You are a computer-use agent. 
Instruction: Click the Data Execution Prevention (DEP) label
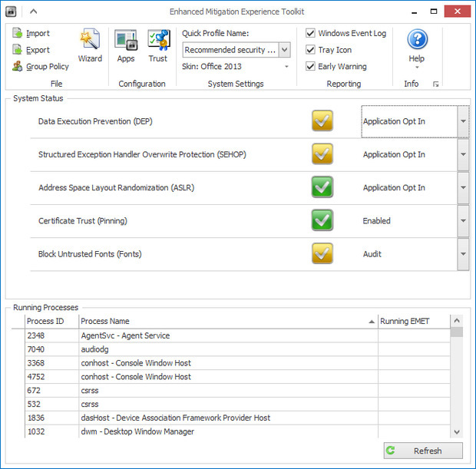coord(95,121)
